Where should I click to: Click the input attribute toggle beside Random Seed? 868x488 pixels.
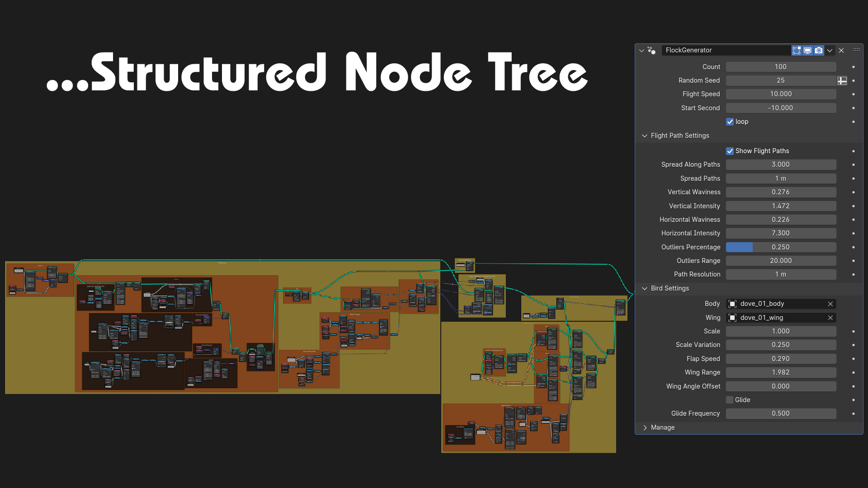842,80
